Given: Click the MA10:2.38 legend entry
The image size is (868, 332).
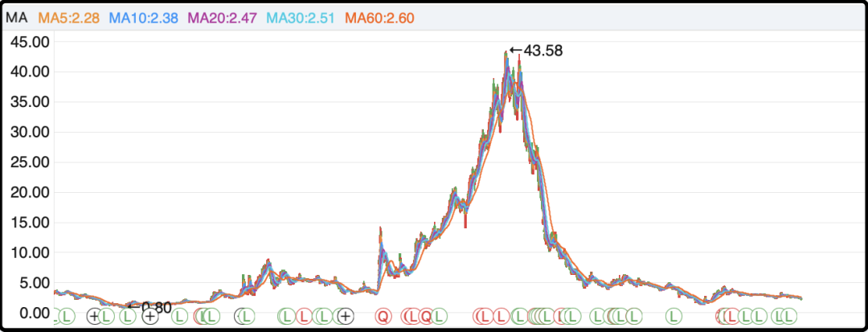Looking at the screenshot, I should coord(143,18).
